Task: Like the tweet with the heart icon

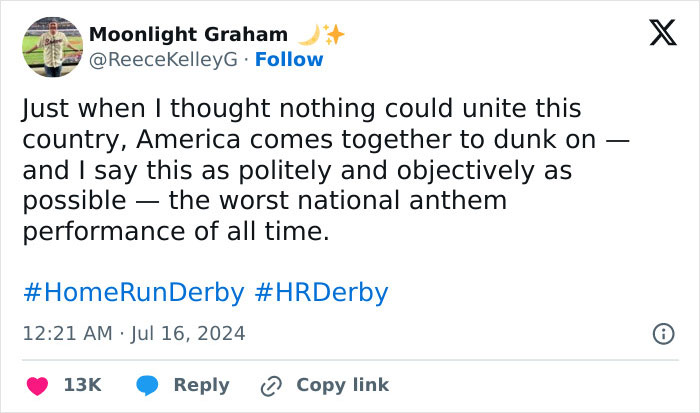Action: click(x=38, y=385)
